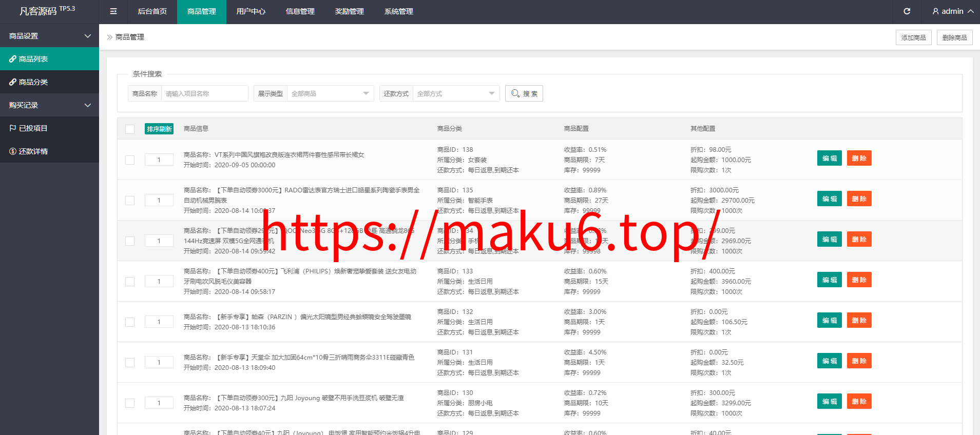Switch to 用户中心 tab
Image resolution: width=980 pixels, height=435 pixels.
[251, 11]
